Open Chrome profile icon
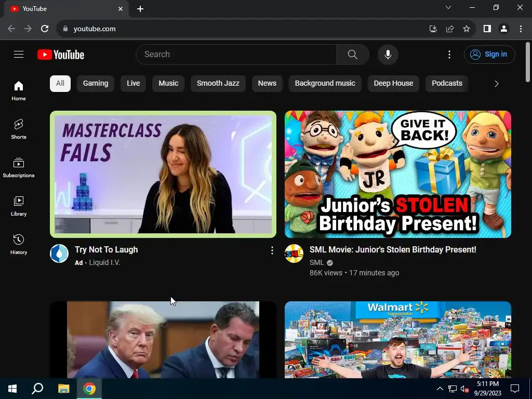This screenshot has width=532, height=399. coord(504,29)
